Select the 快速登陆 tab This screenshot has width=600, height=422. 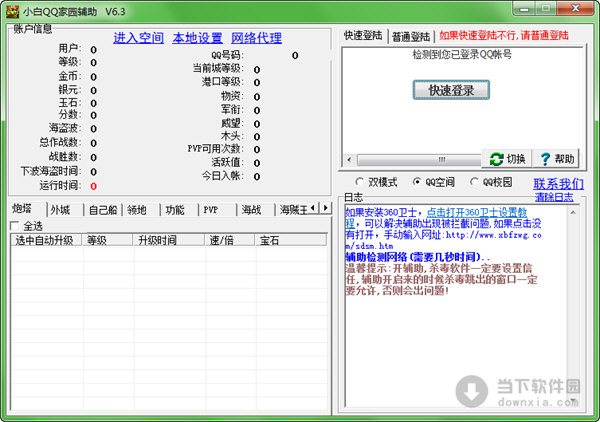tap(363, 36)
